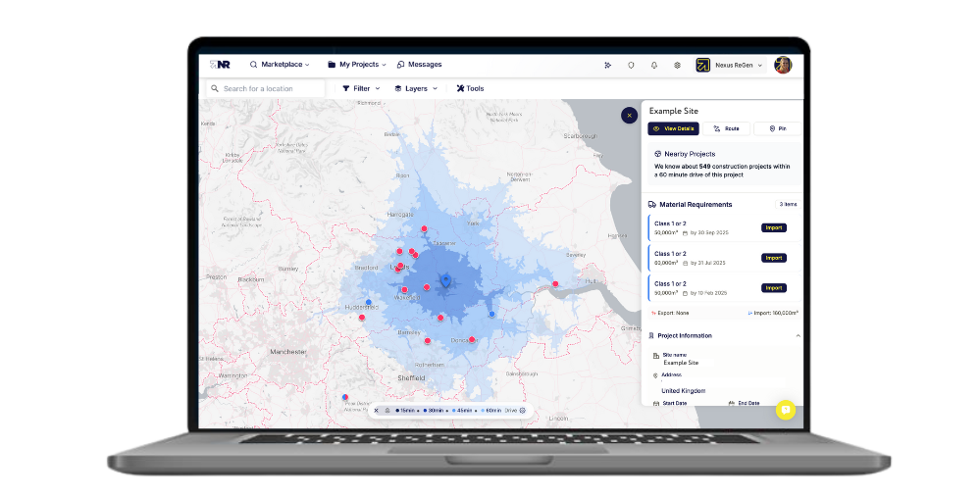The image size is (980, 496).
Task: Open the Layers dropdown
Action: coord(416,88)
